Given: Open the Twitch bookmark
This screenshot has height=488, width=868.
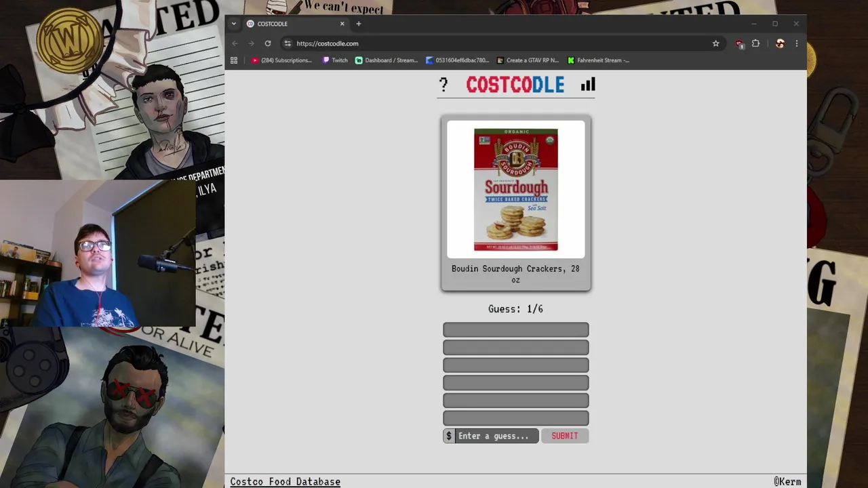Looking at the screenshot, I should pyautogui.click(x=335, y=60).
